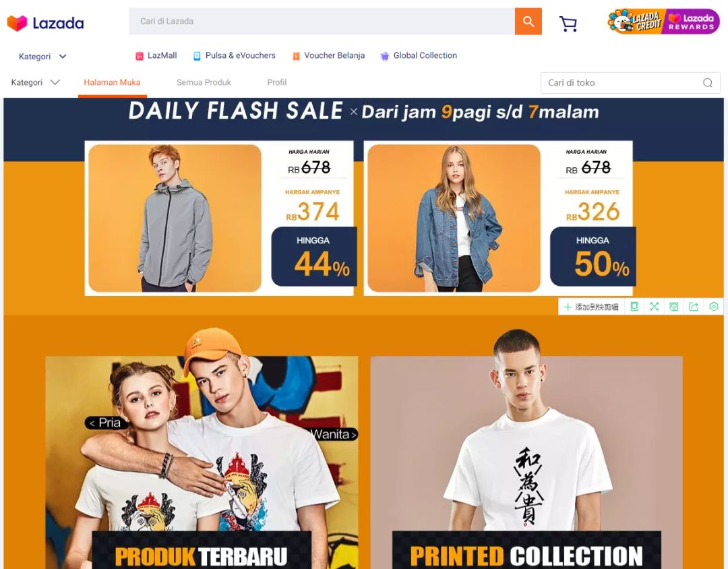This screenshot has width=728, height=569.
Task: Switch to Semua Produk tab
Action: (x=204, y=82)
